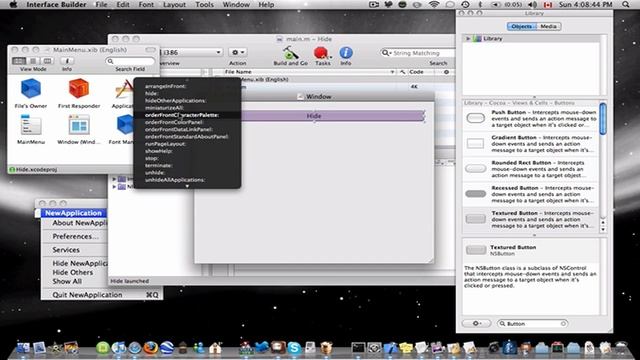This screenshot has height=360, width=640.
Task: Open String Matching search options magnifier
Action: pyautogui.click(x=386, y=53)
